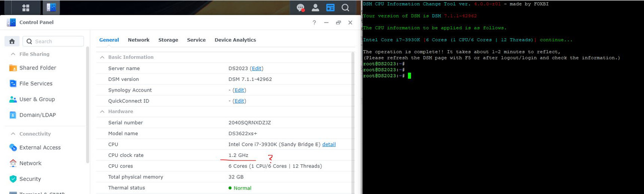Open CPU detail link
The width and height of the screenshot is (644, 194).
click(329, 144)
